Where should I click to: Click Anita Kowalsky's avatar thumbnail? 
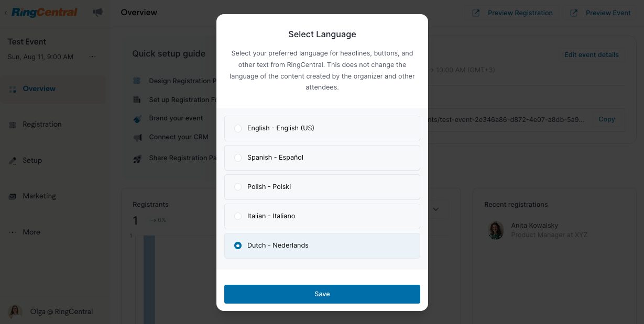click(x=496, y=230)
